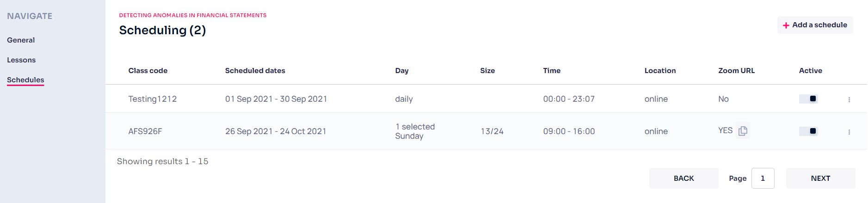This screenshot has height=203, width=868.
Task: Copy the Zoom URL for AFS926F
Action: (743, 131)
